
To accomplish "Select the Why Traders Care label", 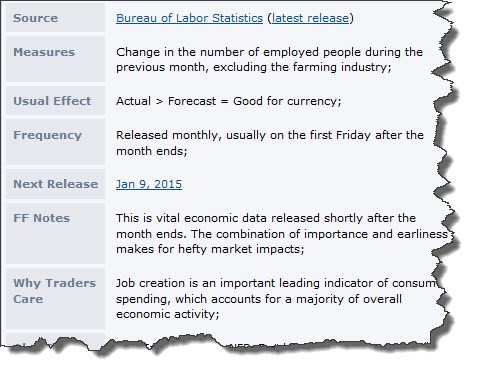I will (55, 291).
